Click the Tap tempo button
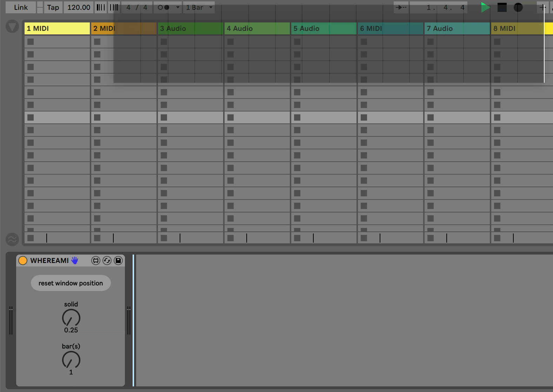 53,7
